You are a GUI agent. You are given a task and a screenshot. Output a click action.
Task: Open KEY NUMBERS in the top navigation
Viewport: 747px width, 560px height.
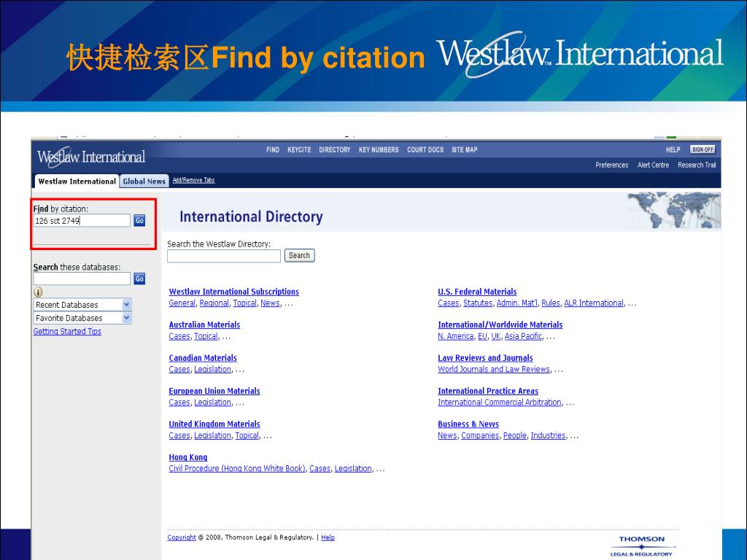(x=379, y=149)
